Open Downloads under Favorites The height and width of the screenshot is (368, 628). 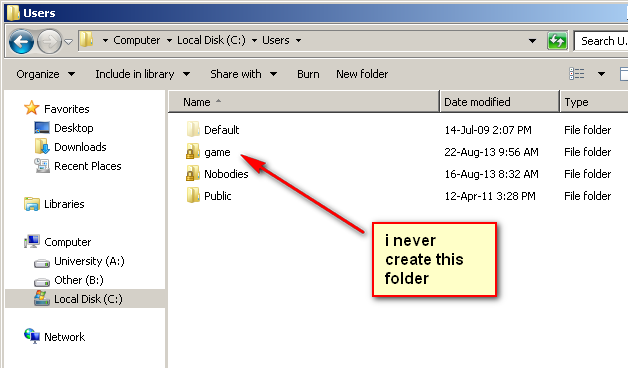pos(80,147)
